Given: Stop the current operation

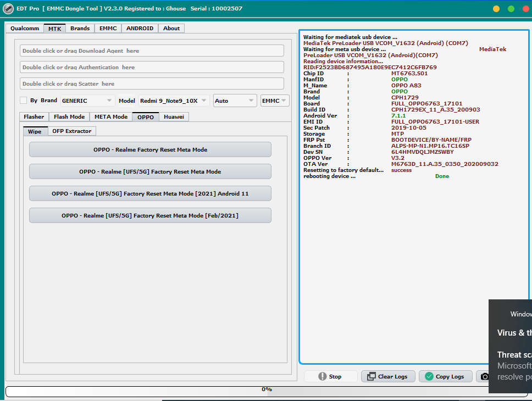Looking at the screenshot, I should pyautogui.click(x=330, y=376).
